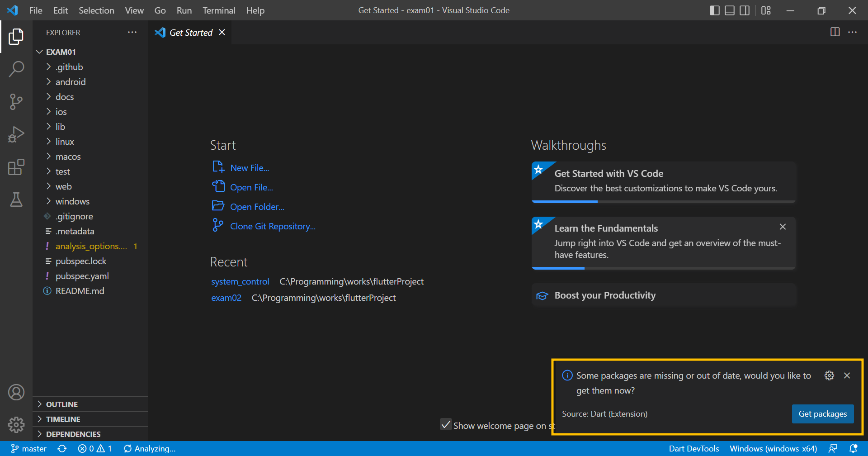Image resolution: width=868 pixels, height=456 pixels.
Task: Click the Get packages button
Action: point(823,414)
